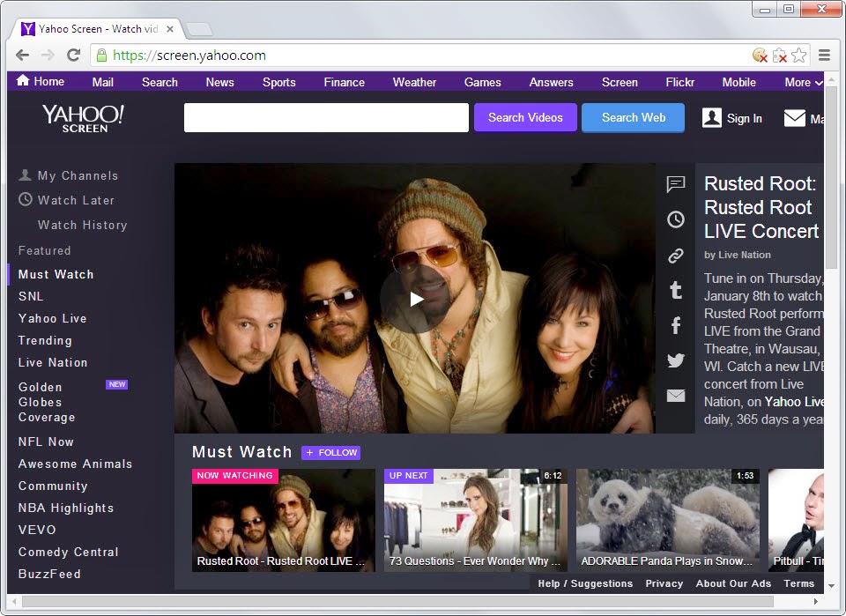Open Weather in the Yahoo navigation bar
846x616 pixels.
pos(414,83)
